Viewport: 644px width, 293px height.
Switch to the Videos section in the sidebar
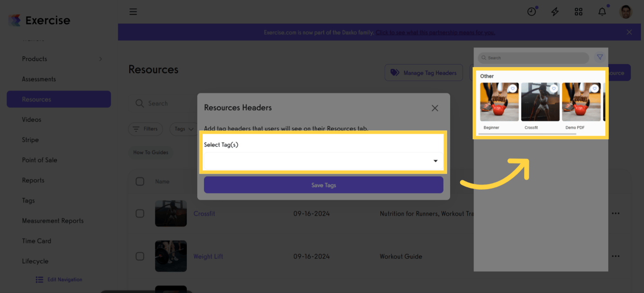tap(32, 119)
